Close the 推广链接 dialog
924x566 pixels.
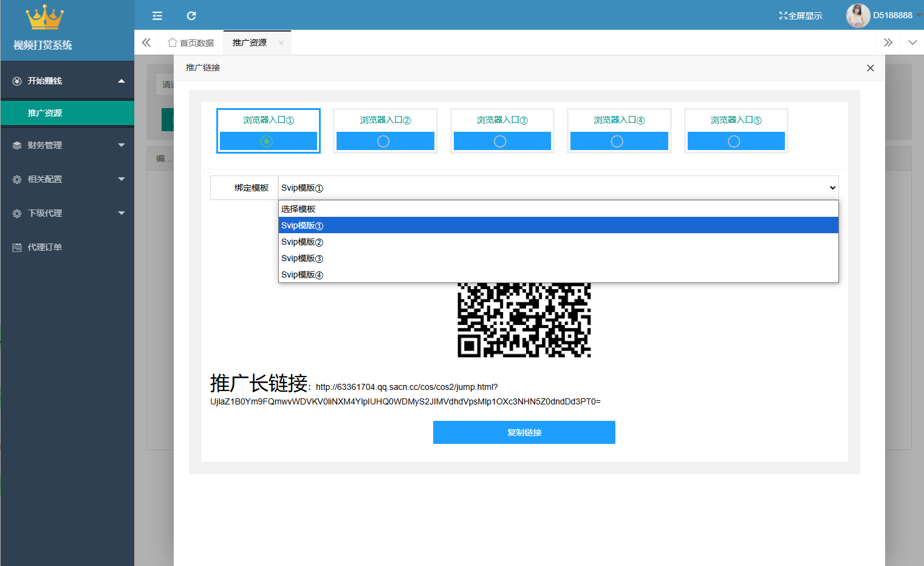tap(871, 68)
